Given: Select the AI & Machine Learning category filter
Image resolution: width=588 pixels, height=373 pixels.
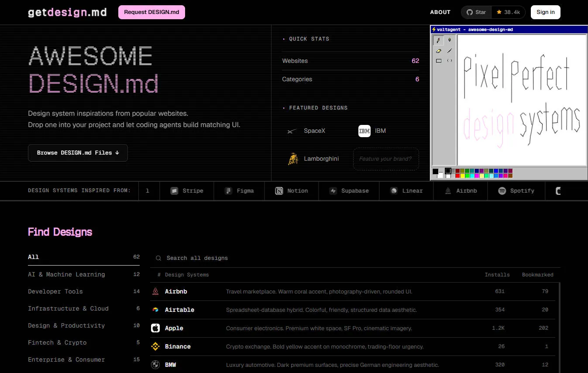Looking at the screenshot, I should [x=66, y=274].
